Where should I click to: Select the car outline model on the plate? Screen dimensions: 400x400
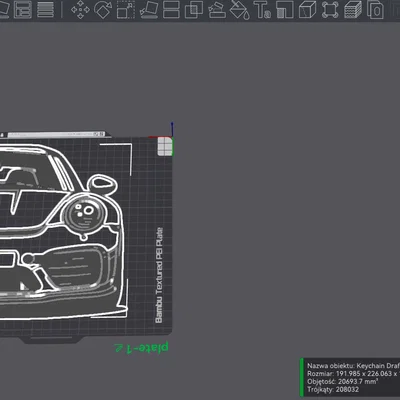pyautogui.click(x=62, y=232)
